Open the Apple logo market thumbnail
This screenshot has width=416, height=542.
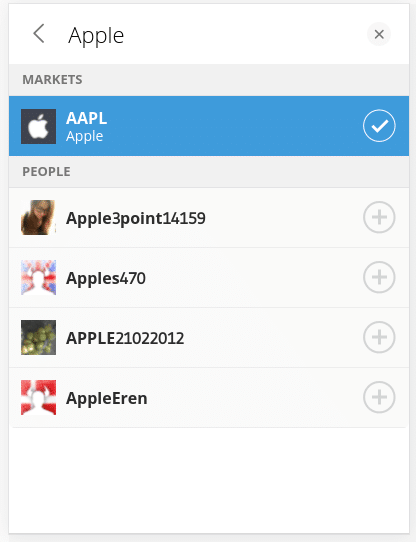coord(38,126)
